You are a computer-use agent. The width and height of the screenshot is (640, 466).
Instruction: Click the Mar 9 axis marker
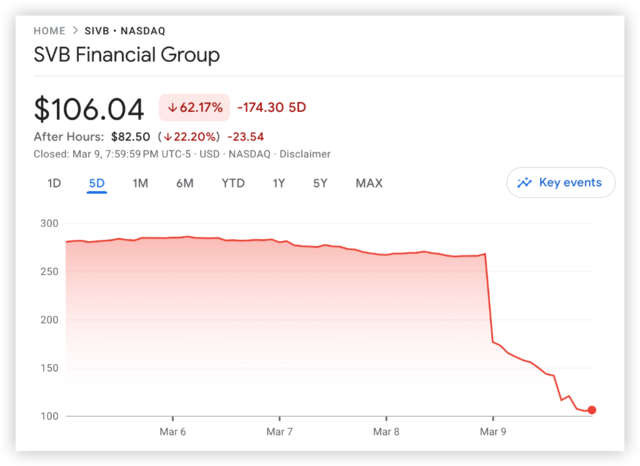(x=493, y=431)
